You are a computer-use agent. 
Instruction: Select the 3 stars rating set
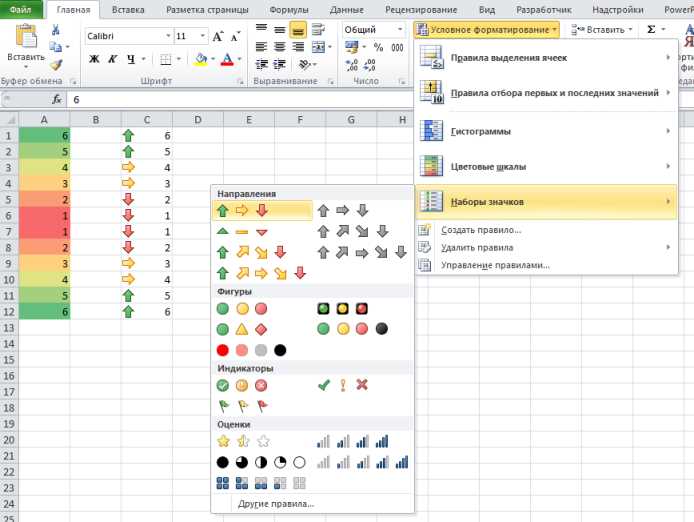pyautogui.click(x=243, y=441)
